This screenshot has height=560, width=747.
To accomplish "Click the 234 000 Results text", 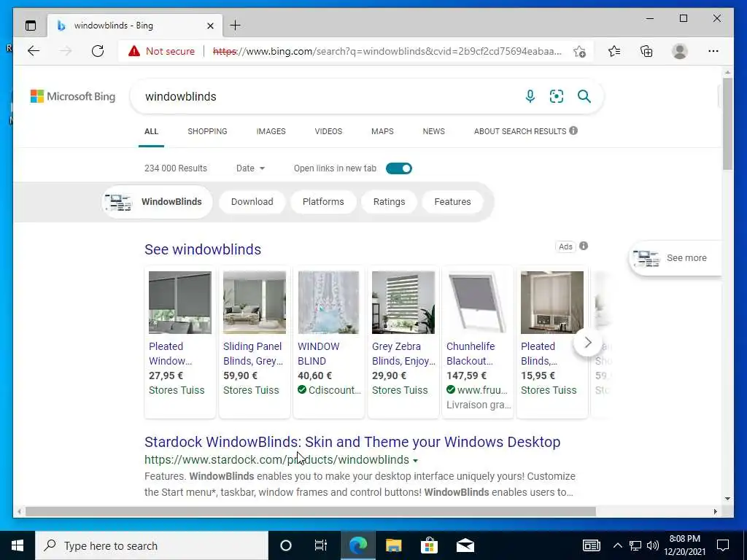I will (176, 168).
